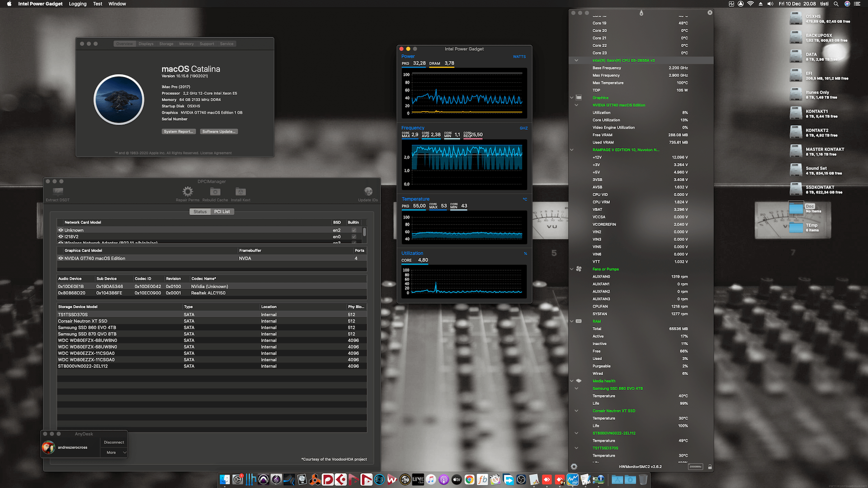Click the Support tab in About window
Screen dimensions: 868x488
tap(207, 44)
